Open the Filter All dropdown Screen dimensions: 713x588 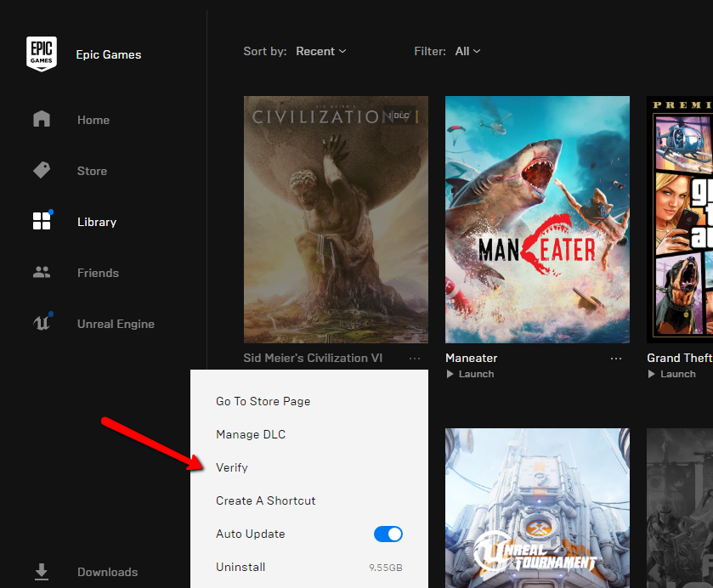pos(467,51)
